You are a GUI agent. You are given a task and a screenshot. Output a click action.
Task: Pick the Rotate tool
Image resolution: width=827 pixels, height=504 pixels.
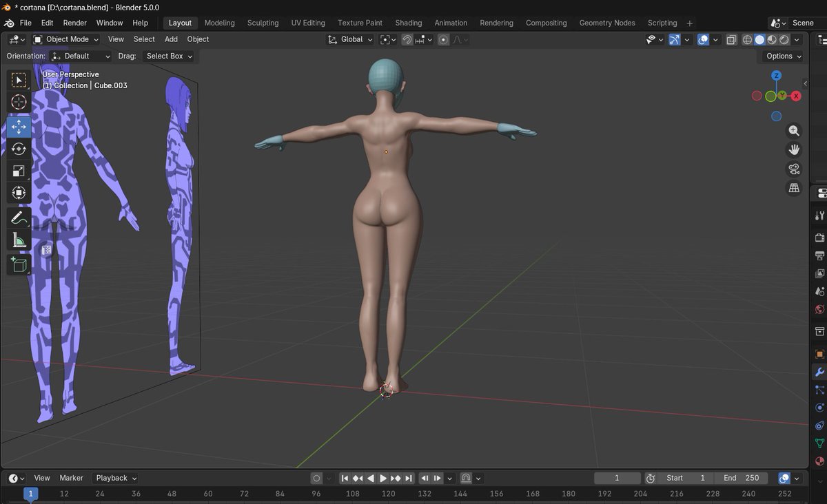19,149
